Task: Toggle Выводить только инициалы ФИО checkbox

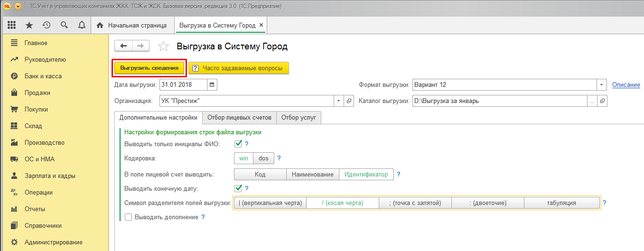Action: pos(239,144)
